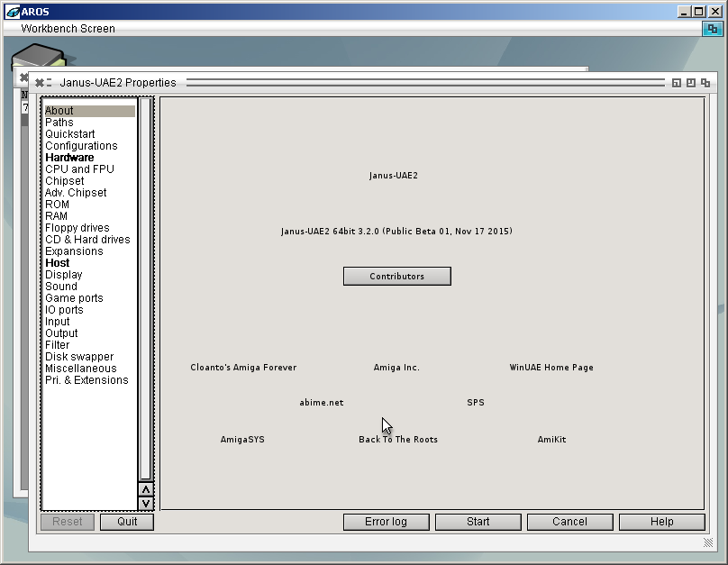Select Filter entry
This screenshot has height=565, width=728.
coord(89,345)
